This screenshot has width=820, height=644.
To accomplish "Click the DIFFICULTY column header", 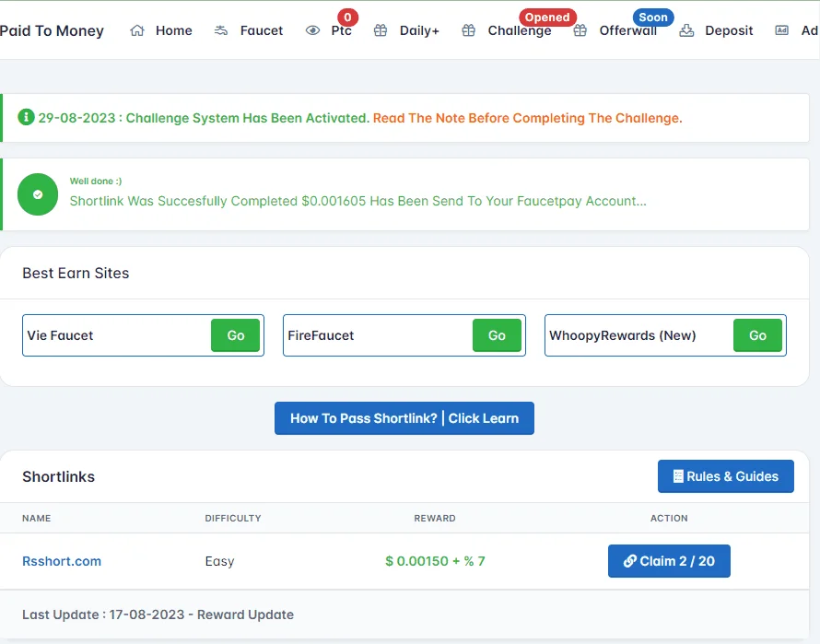I will (x=233, y=518).
